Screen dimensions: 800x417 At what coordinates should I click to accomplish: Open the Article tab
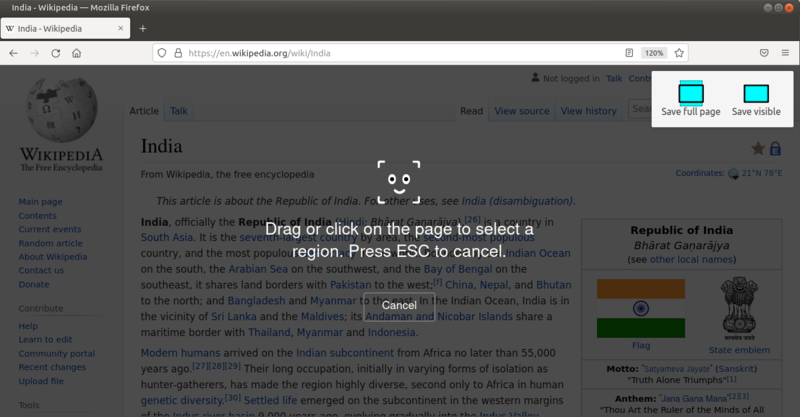click(144, 111)
